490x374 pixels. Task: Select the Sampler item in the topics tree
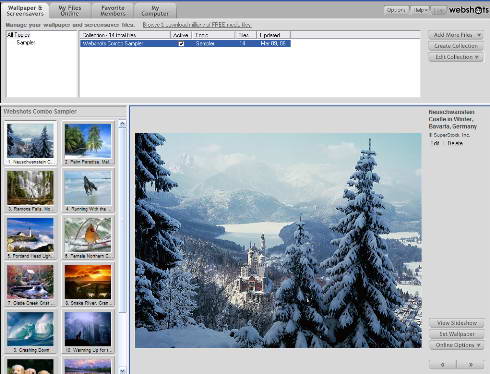pyautogui.click(x=26, y=43)
